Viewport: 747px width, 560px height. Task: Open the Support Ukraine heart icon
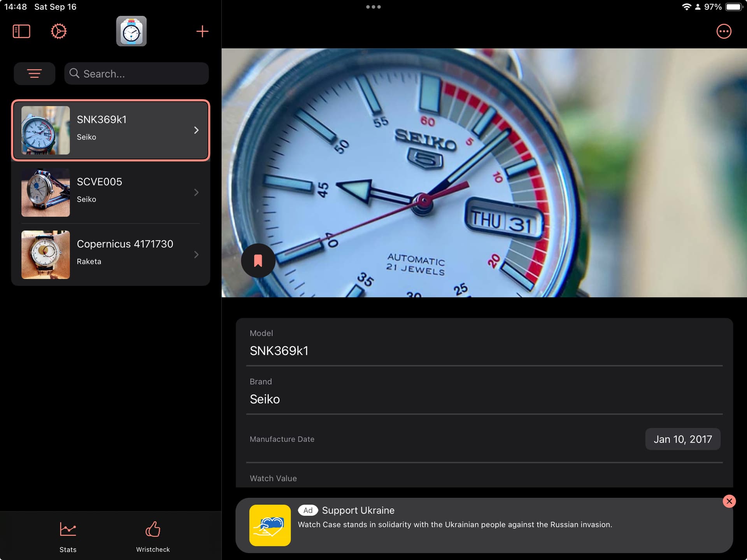270,525
